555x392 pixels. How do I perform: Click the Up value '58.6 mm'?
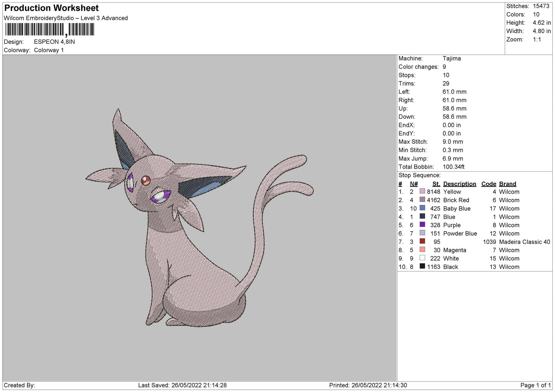(x=454, y=108)
